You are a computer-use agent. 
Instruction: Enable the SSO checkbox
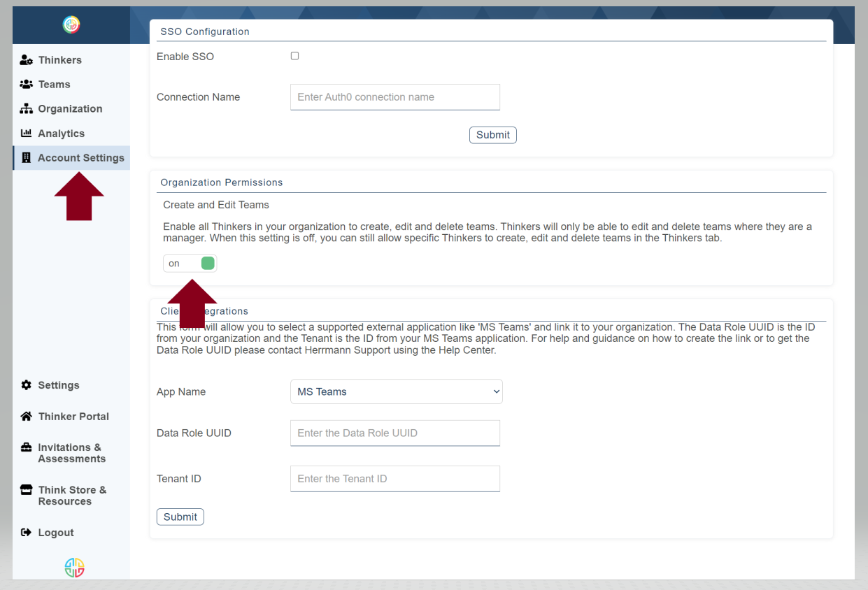(294, 56)
